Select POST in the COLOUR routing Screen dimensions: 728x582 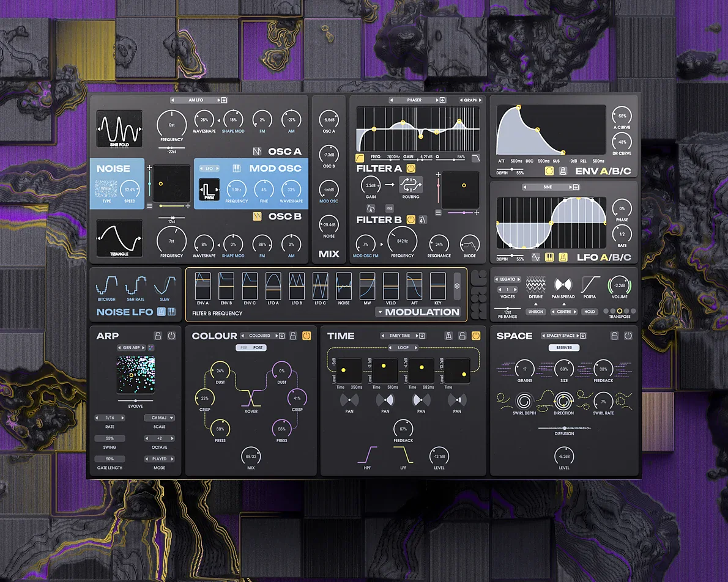point(258,348)
